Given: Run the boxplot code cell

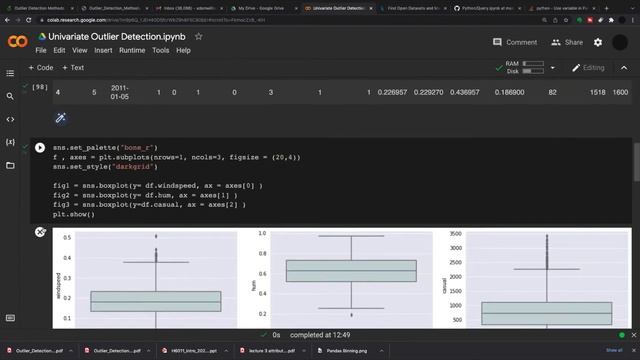Looking at the screenshot, I should coord(40,147).
